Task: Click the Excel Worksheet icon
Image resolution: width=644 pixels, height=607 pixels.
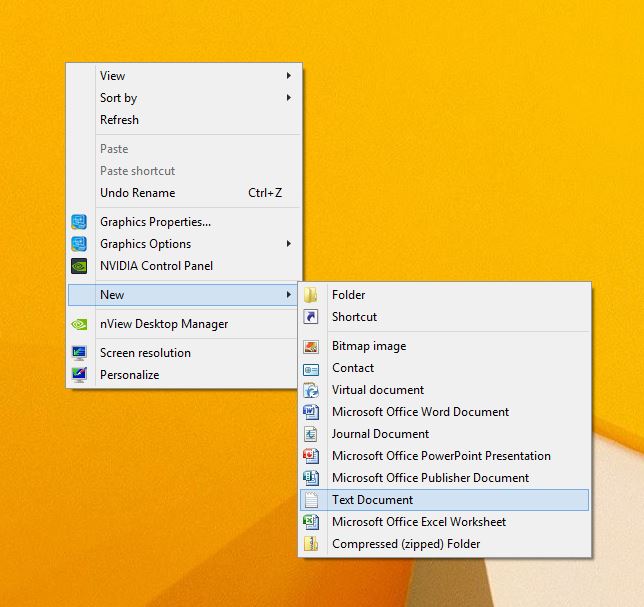Action: [x=311, y=522]
